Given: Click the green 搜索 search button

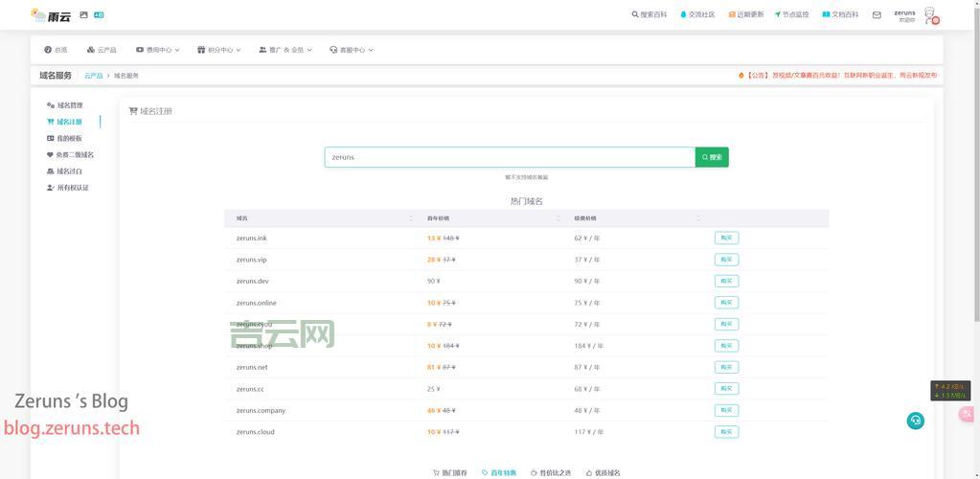Looking at the screenshot, I should tap(712, 157).
